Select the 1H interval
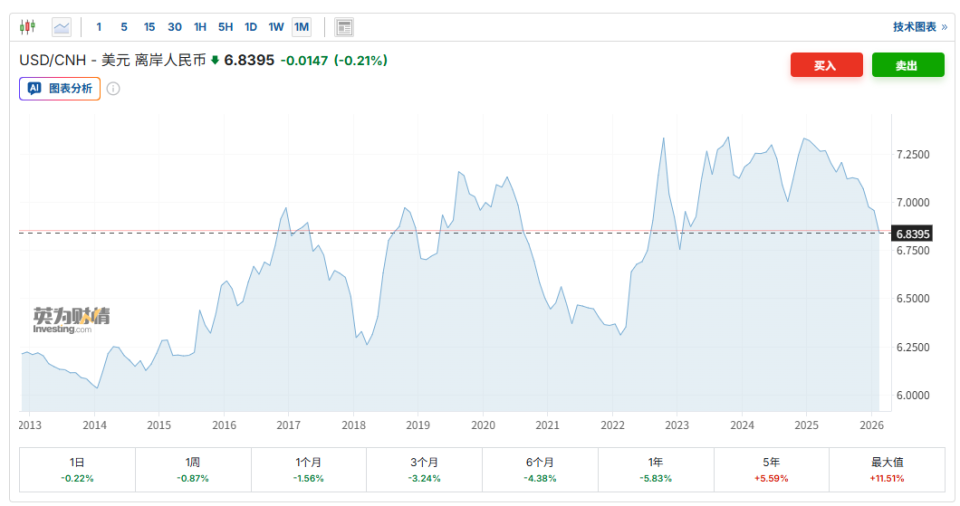The image size is (960, 506). [x=200, y=27]
